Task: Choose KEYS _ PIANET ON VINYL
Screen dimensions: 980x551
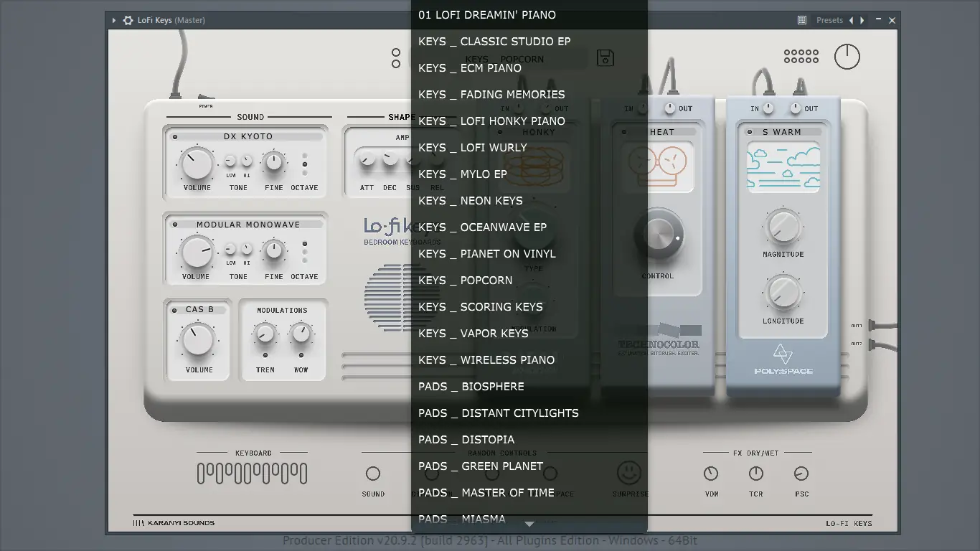Action: [x=529, y=253]
